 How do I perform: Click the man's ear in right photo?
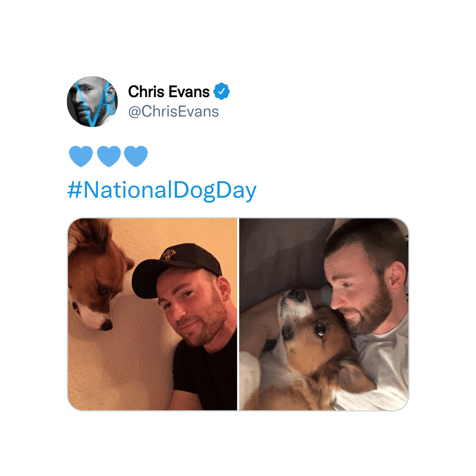pos(397,277)
